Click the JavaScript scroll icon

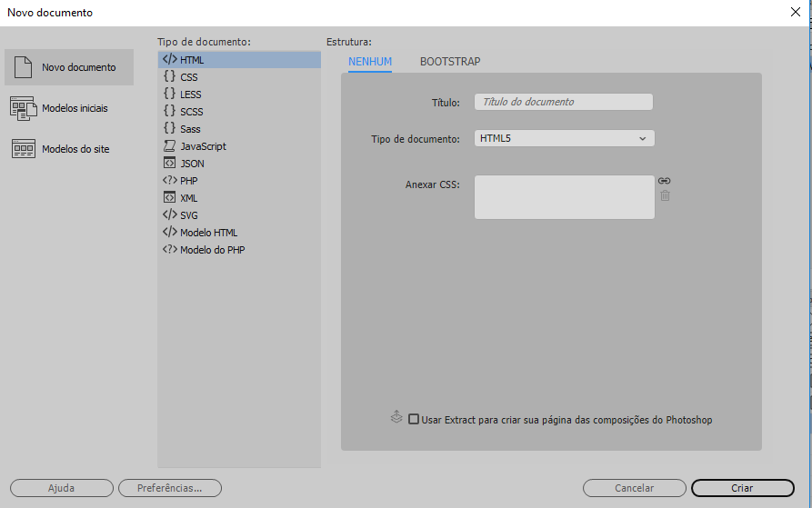click(169, 146)
